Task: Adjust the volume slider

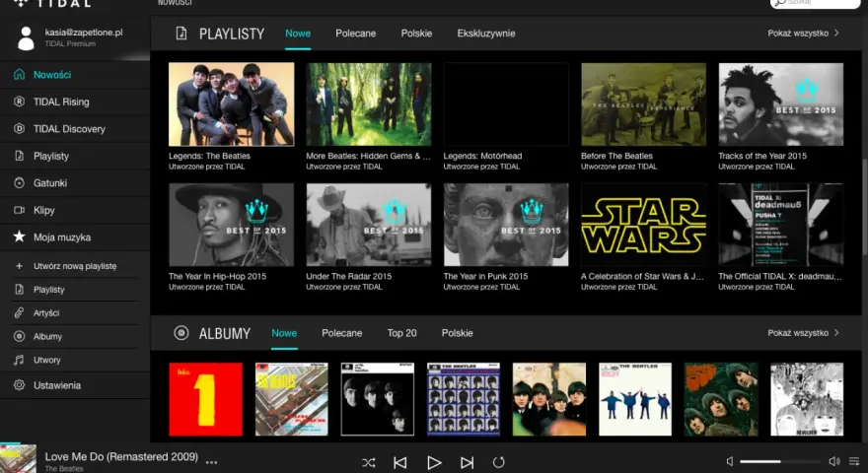Action: point(780,461)
